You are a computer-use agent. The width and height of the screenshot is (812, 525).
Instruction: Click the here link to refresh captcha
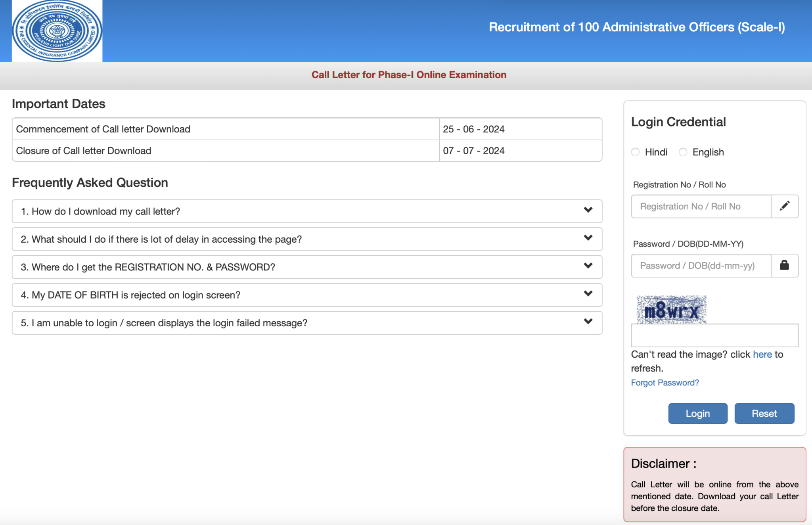click(762, 354)
